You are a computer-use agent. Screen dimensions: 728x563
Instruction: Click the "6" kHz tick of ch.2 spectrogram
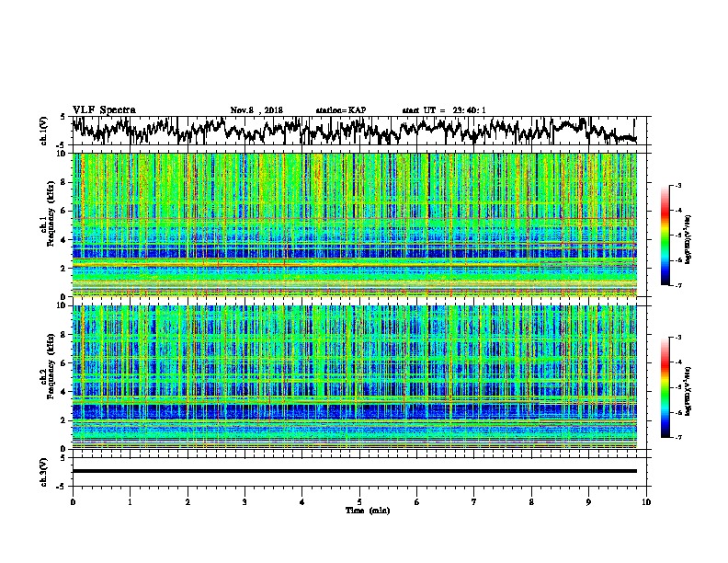(x=64, y=362)
